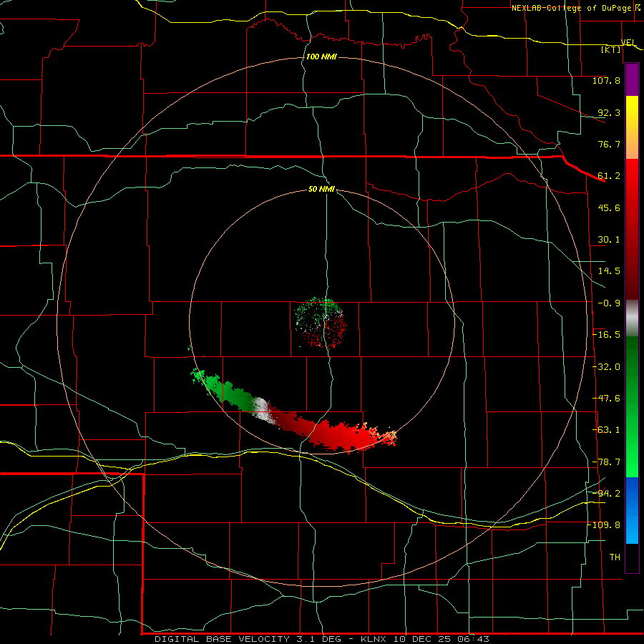The width and height of the screenshot is (644, 644).
Task: Click the 14.5 scale value
Action: (x=609, y=271)
